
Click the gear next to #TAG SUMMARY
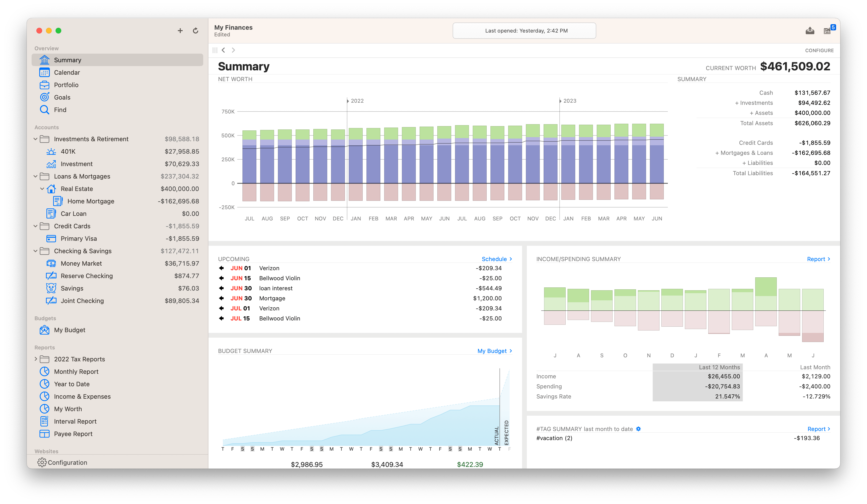(x=639, y=429)
